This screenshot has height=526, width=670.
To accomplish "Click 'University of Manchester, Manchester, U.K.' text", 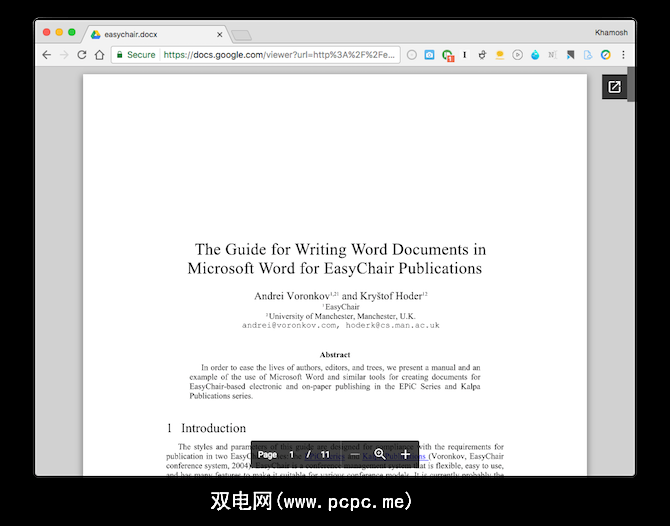I will click(x=341, y=316).
